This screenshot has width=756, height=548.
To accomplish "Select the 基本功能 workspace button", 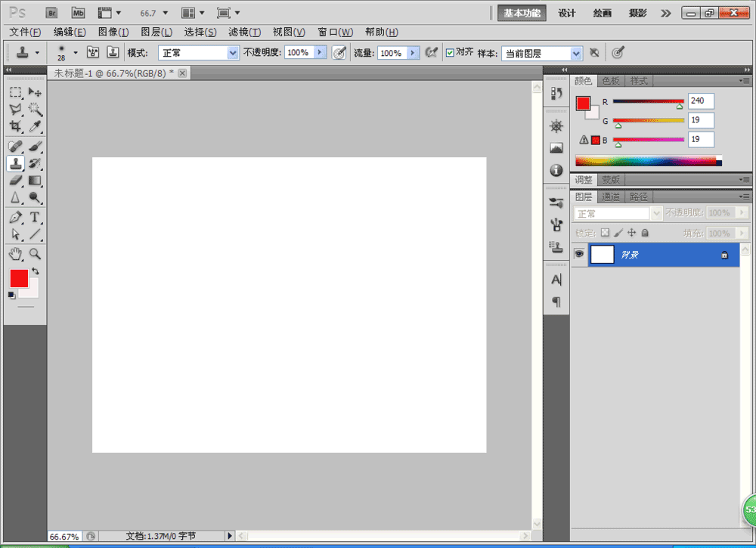I will pos(522,13).
